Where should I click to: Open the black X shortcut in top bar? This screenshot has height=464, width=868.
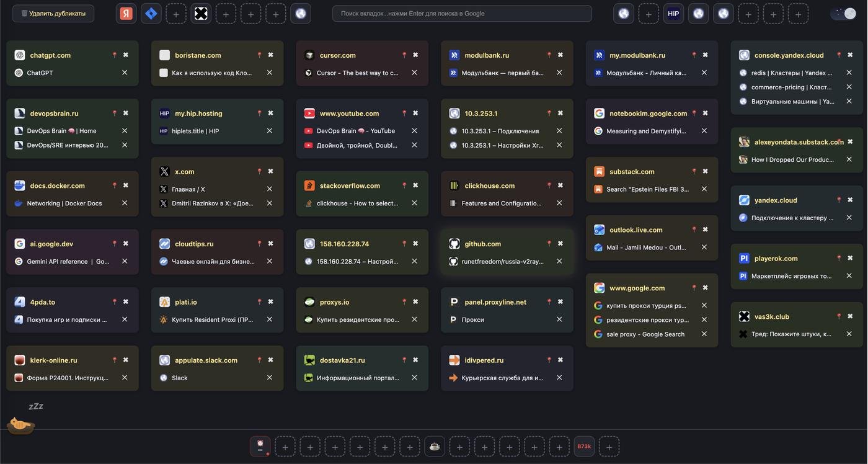click(201, 14)
